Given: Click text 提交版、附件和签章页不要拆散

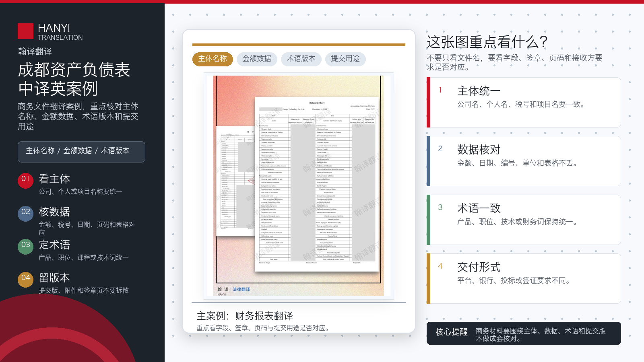Looking at the screenshot, I should [x=84, y=290].
